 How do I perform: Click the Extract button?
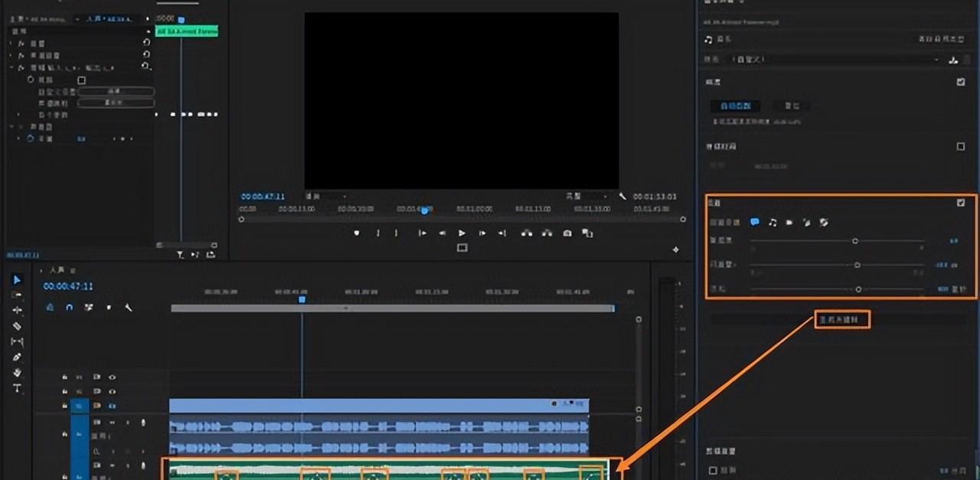(547, 233)
